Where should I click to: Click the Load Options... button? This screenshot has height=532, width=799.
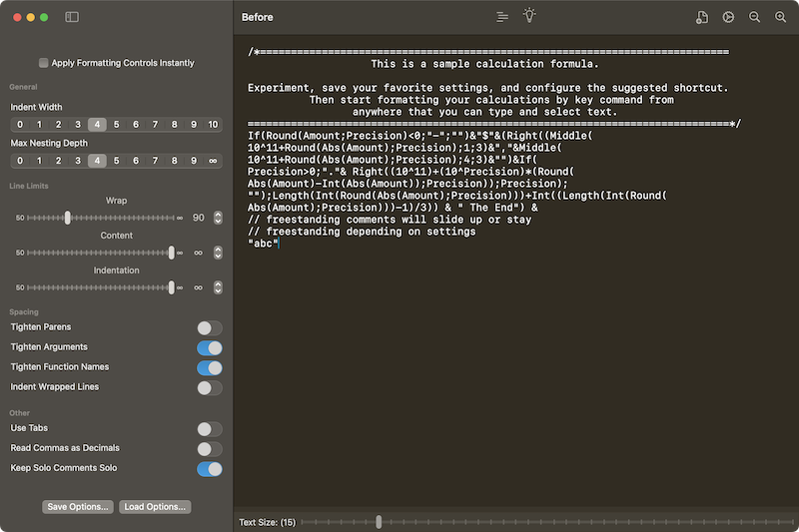coord(155,506)
